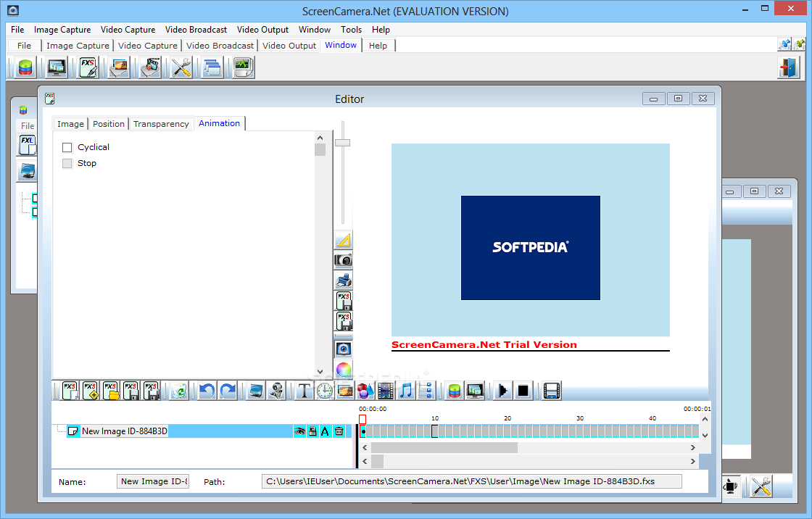Click the red playhead marker at 00:00:00

click(362, 419)
